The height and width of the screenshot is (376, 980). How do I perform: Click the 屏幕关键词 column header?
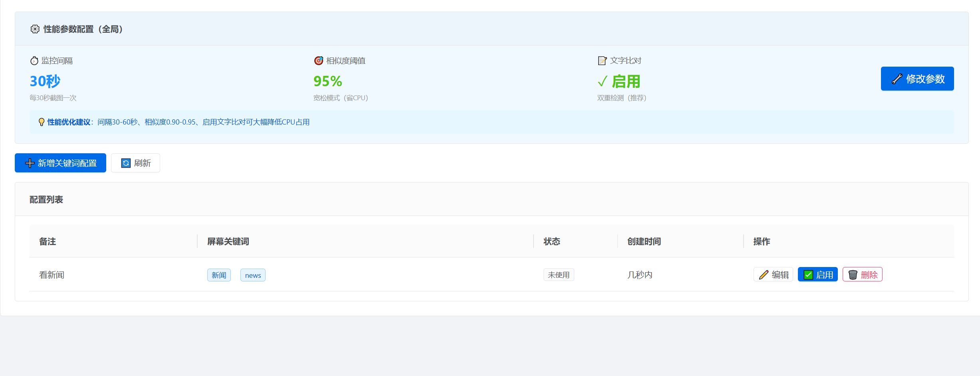(x=228, y=241)
